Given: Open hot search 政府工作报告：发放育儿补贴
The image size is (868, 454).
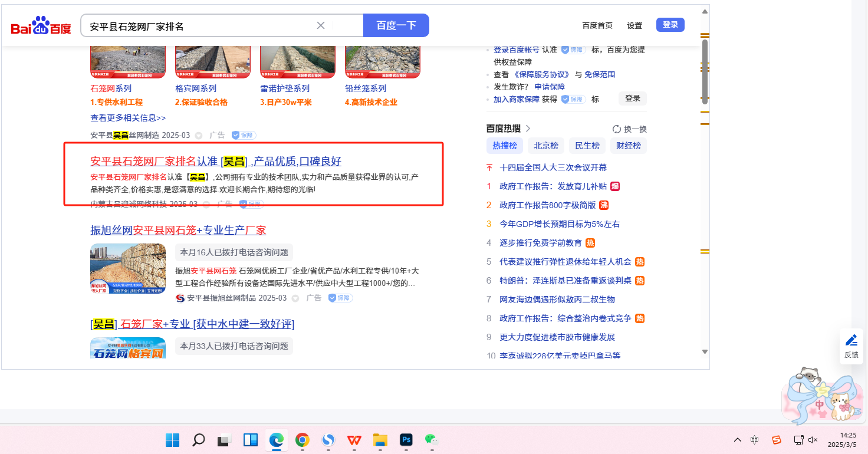Looking at the screenshot, I should 553,186.
